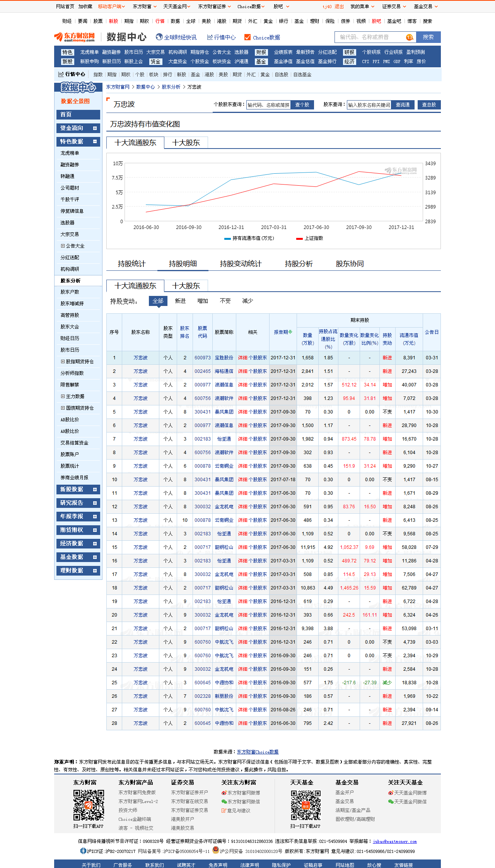495x868 pixels.
Task: Sort by 股东排名 column header
Action: [x=185, y=332]
